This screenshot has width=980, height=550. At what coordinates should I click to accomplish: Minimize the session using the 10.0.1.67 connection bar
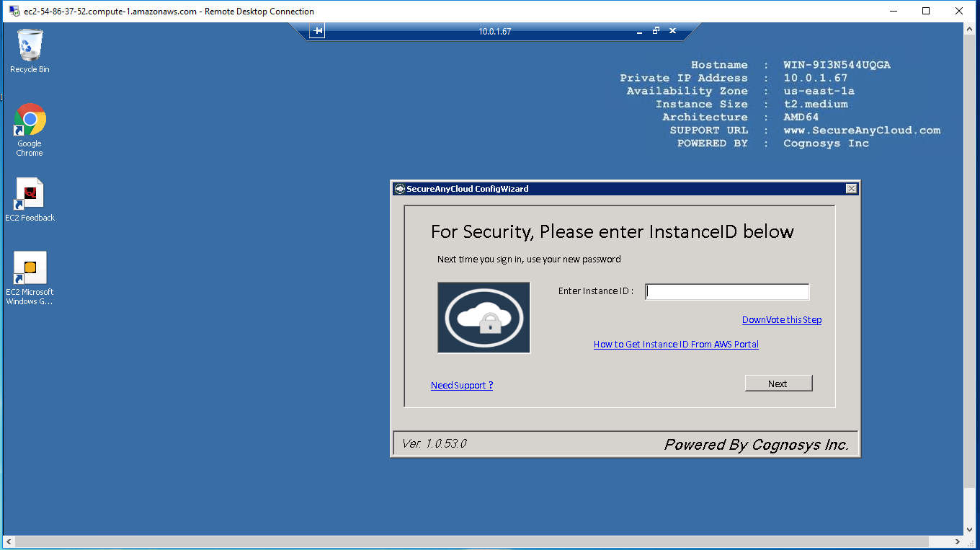click(638, 31)
